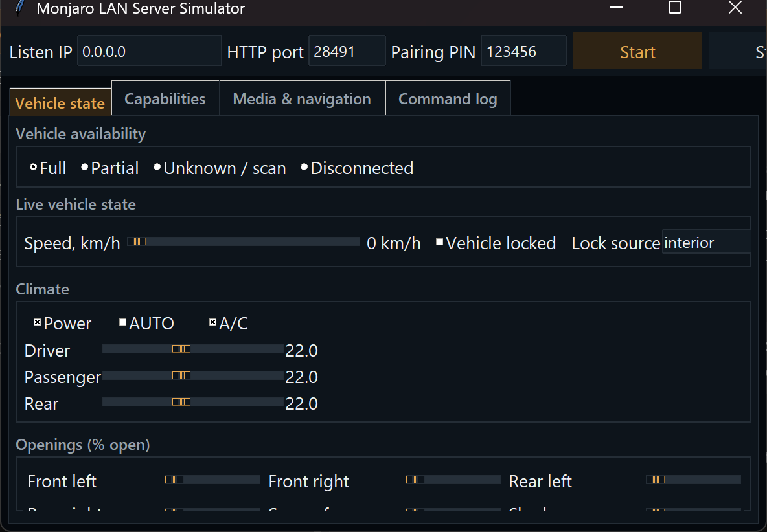This screenshot has height=532, width=767.
Task: Open the Lock source combo box
Action: point(706,242)
